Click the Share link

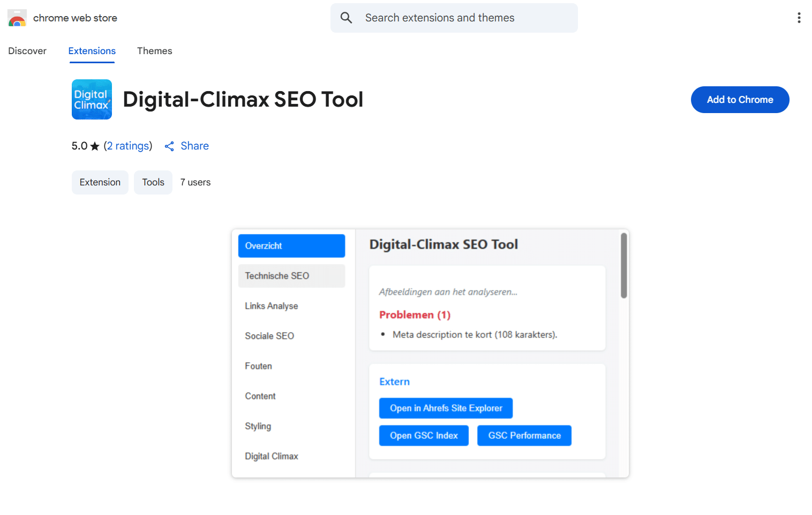coord(194,146)
